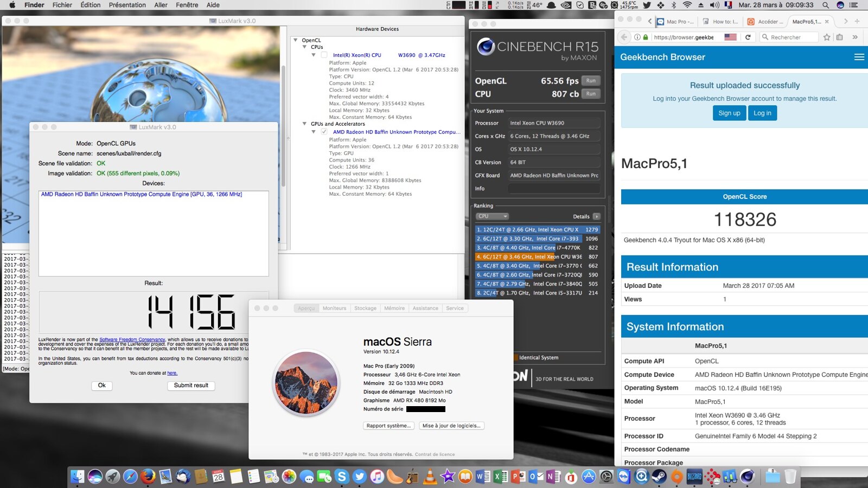Click Ok in LuxMark result dialog
This screenshot has height=488, width=868.
(x=101, y=386)
